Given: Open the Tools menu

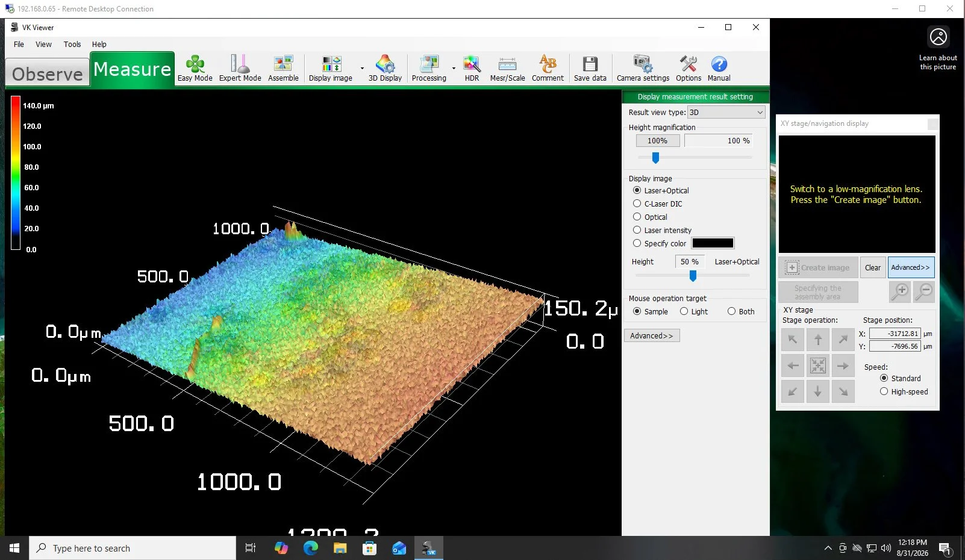Looking at the screenshot, I should (72, 44).
